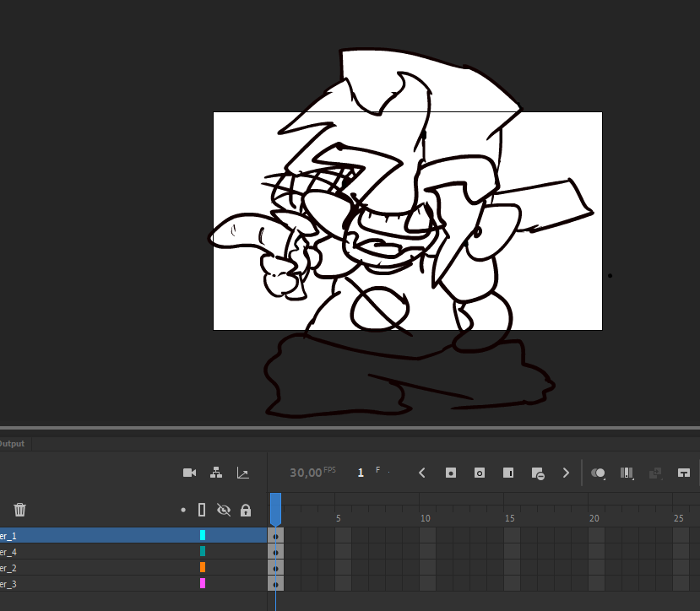This screenshot has height=611, width=700.
Task: Click frame 25 on the timeline ruler
Action: coord(678,518)
